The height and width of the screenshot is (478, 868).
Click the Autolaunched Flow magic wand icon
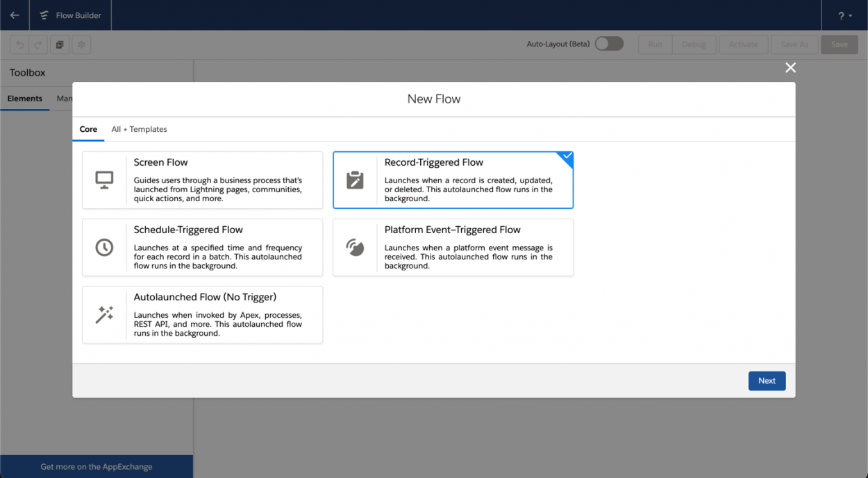pyautogui.click(x=104, y=315)
